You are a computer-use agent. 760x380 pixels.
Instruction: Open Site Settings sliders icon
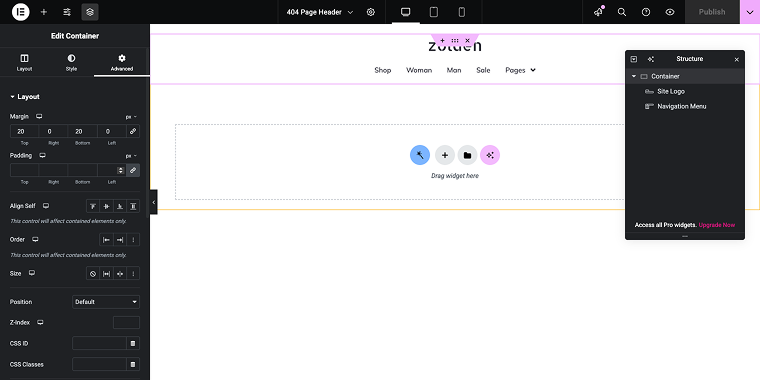[x=67, y=12]
